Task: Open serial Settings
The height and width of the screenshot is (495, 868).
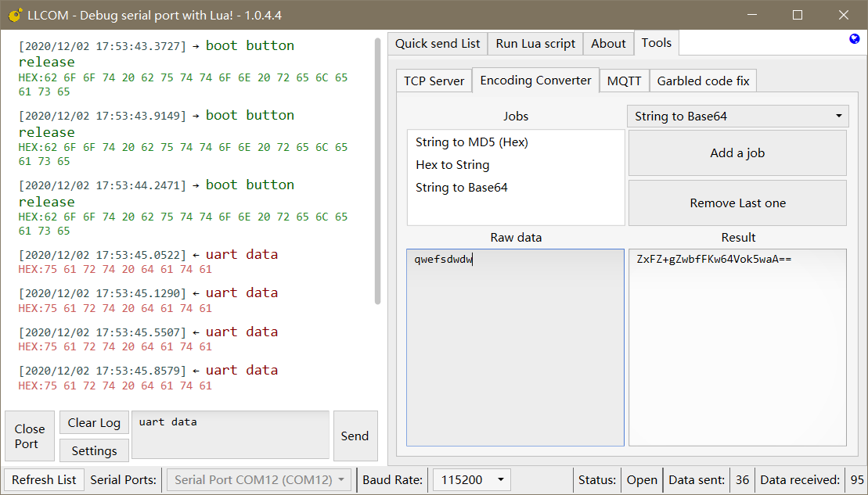Action: [x=94, y=450]
